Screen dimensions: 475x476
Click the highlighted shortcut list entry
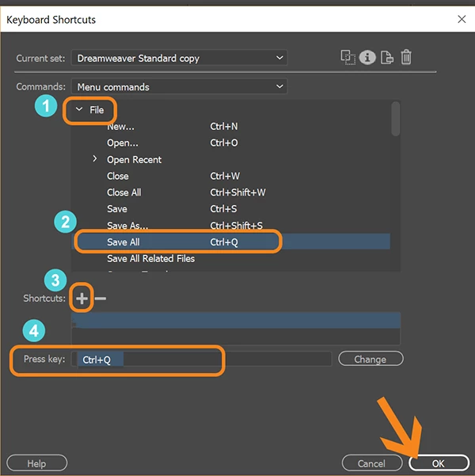point(236,320)
